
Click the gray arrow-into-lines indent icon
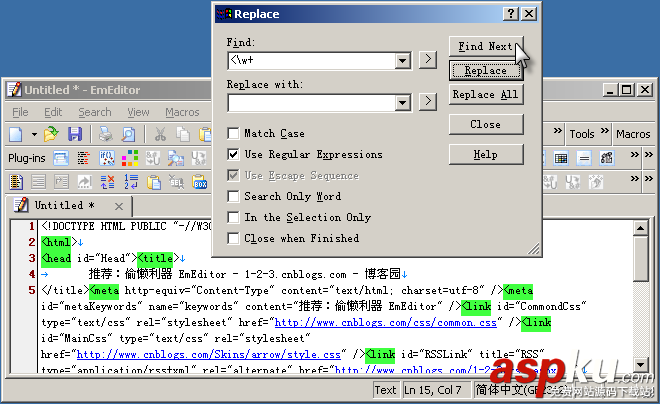click(61, 182)
